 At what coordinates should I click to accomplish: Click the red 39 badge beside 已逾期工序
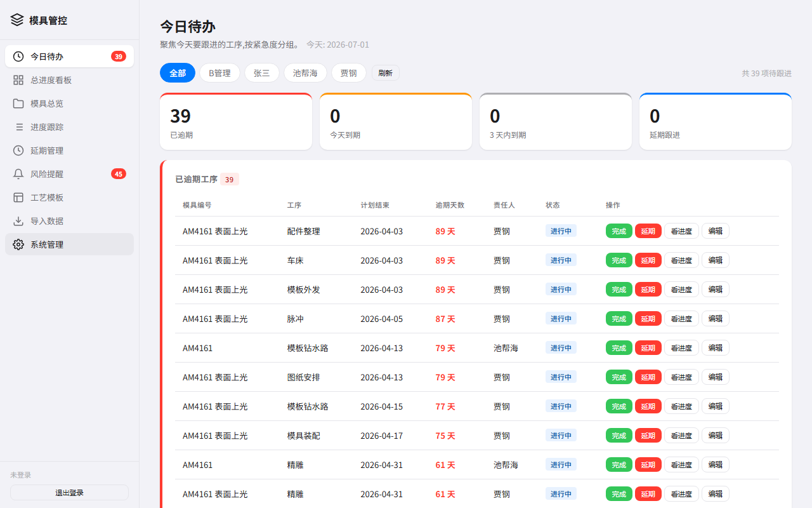tap(230, 180)
